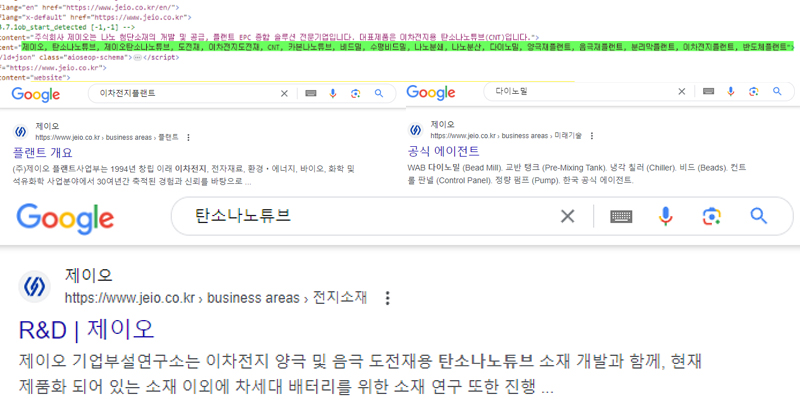Screen dimensions: 800x409
Task: Click Google logo beside 이차전지플랜트 search
Action: (x=36, y=95)
